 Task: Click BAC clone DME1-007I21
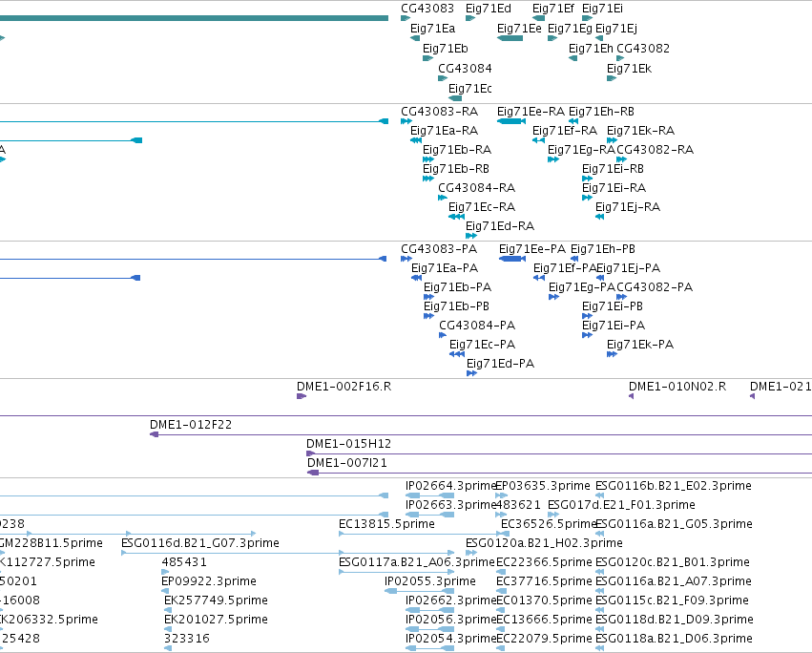347,463
